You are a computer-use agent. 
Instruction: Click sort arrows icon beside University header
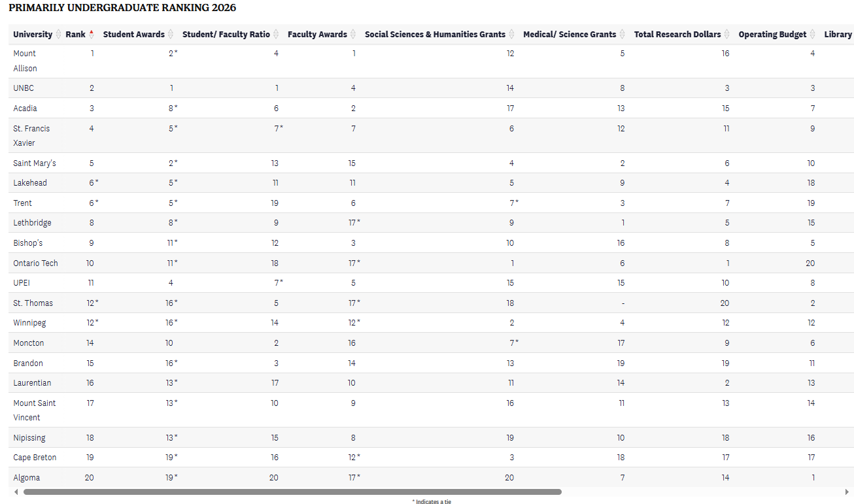59,35
